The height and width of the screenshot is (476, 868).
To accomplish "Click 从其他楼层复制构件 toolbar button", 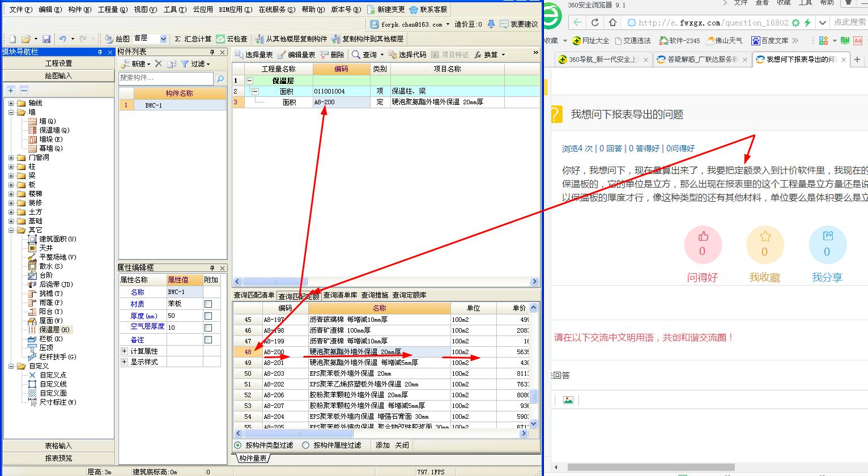I will tap(291, 39).
